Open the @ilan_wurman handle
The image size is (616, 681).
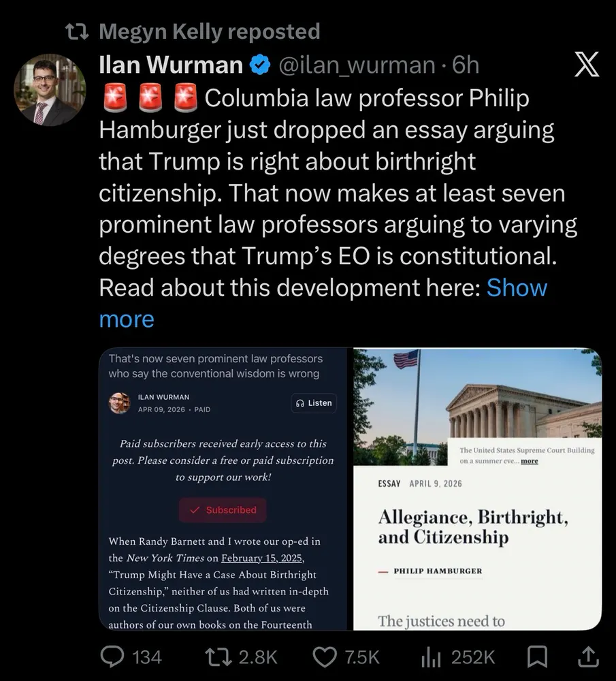[357, 65]
